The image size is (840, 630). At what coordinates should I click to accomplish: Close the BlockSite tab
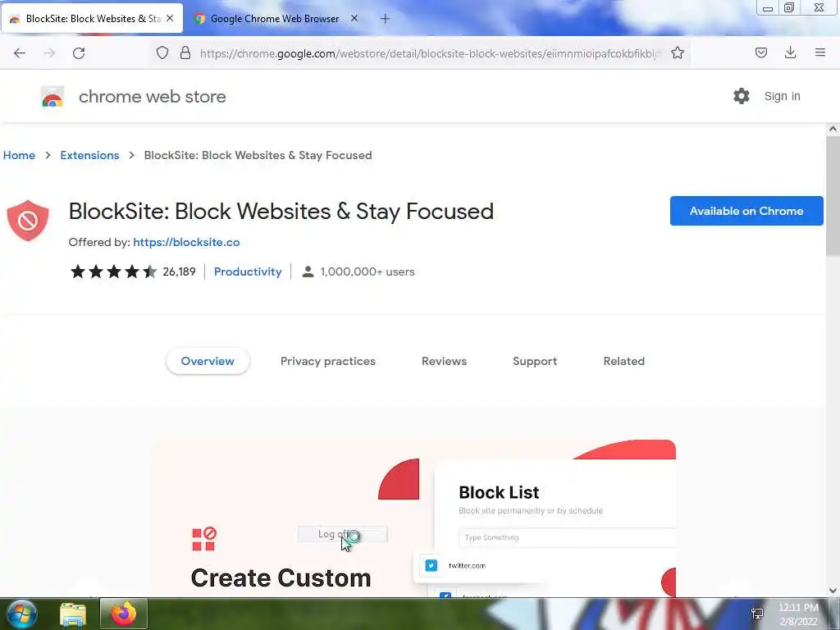tap(170, 18)
